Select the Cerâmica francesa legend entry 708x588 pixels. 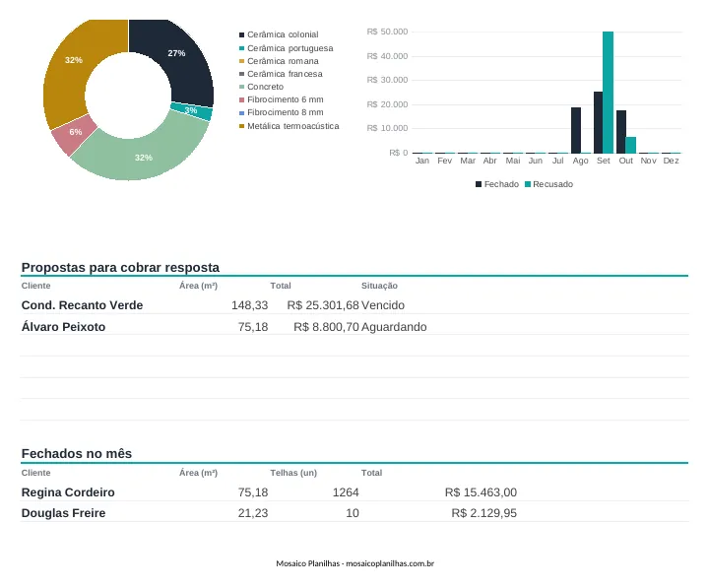(x=281, y=74)
